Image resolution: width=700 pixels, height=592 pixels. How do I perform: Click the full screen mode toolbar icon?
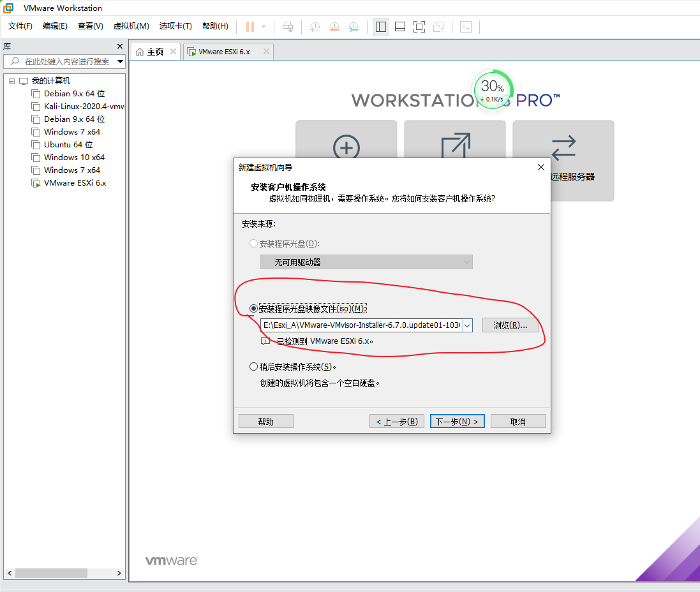419,27
